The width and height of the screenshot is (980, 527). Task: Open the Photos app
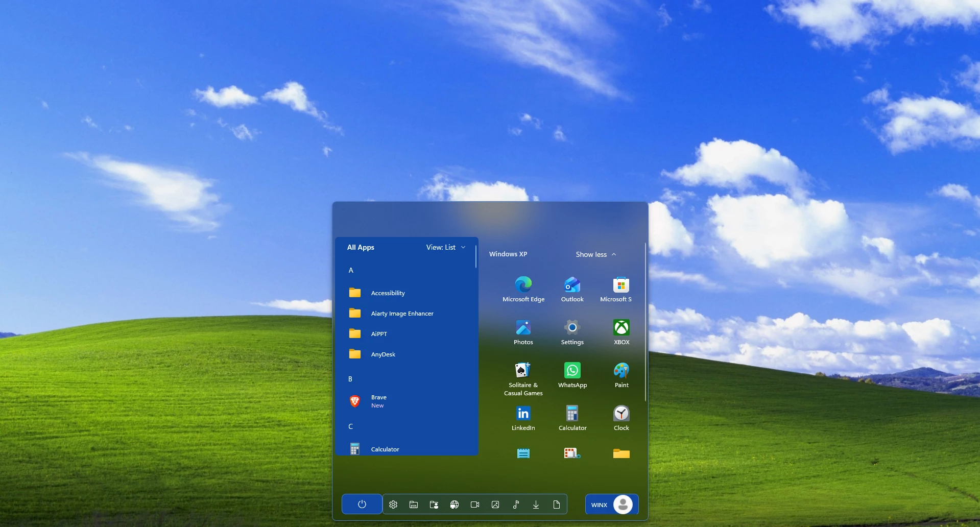(x=523, y=332)
